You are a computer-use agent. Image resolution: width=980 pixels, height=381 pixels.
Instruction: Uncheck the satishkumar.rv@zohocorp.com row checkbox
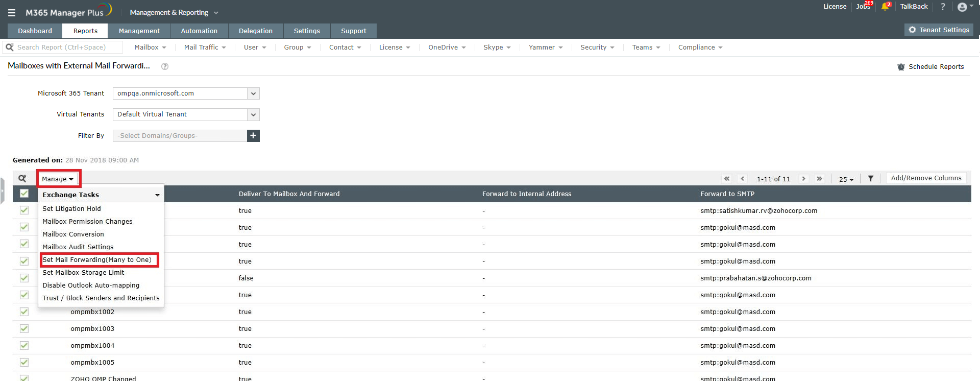(24, 210)
